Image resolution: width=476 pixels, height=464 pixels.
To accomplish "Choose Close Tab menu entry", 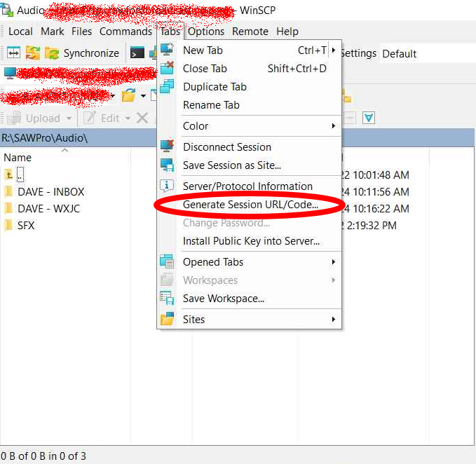I will coord(249,69).
